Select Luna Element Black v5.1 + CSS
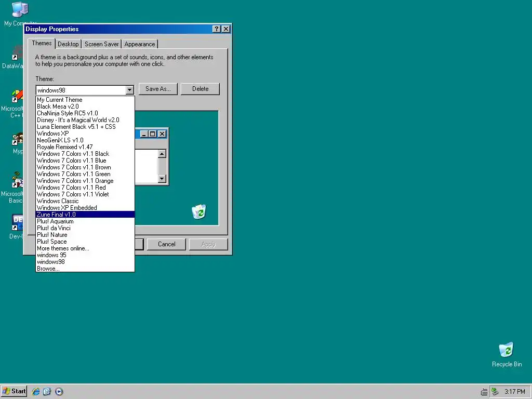The height and width of the screenshot is (399, 532). coord(85,127)
